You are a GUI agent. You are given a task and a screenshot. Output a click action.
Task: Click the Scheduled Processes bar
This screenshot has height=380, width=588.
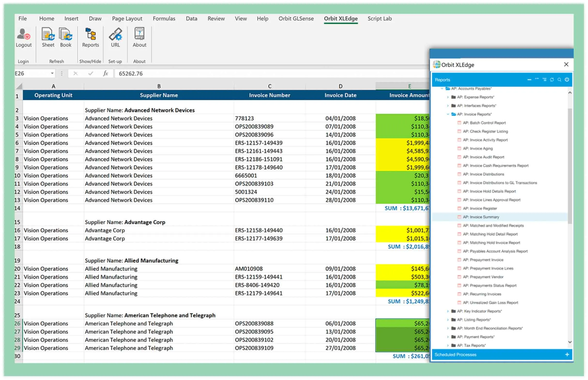point(455,355)
